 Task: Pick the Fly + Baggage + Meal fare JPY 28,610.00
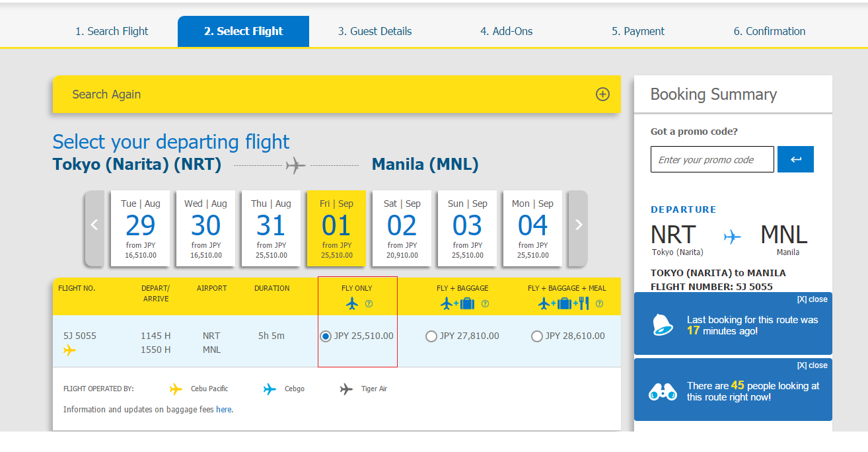537,336
